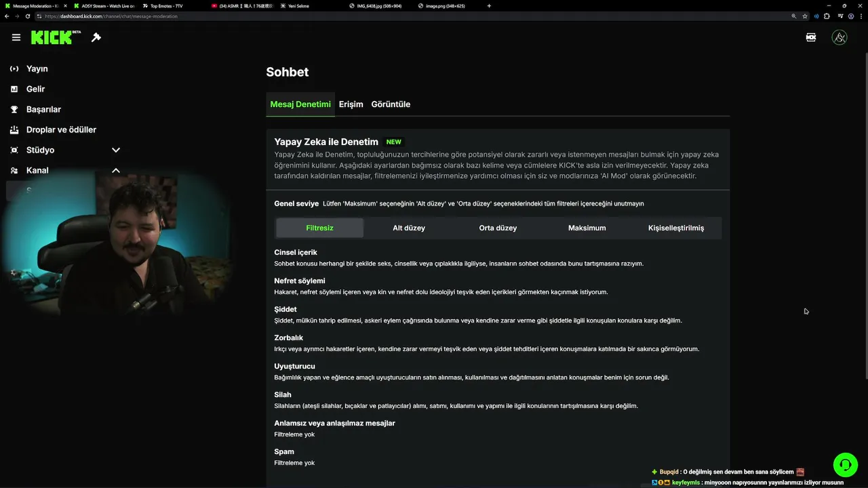This screenshot has width=868, height=488.
Task: Open the profile avatar menu
Action: click(x=840, y=37)
